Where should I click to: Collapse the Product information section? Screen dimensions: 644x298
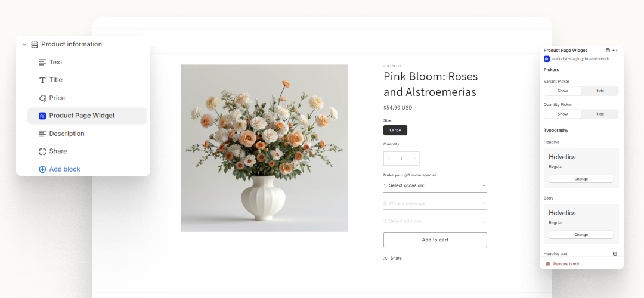(24, 44)
